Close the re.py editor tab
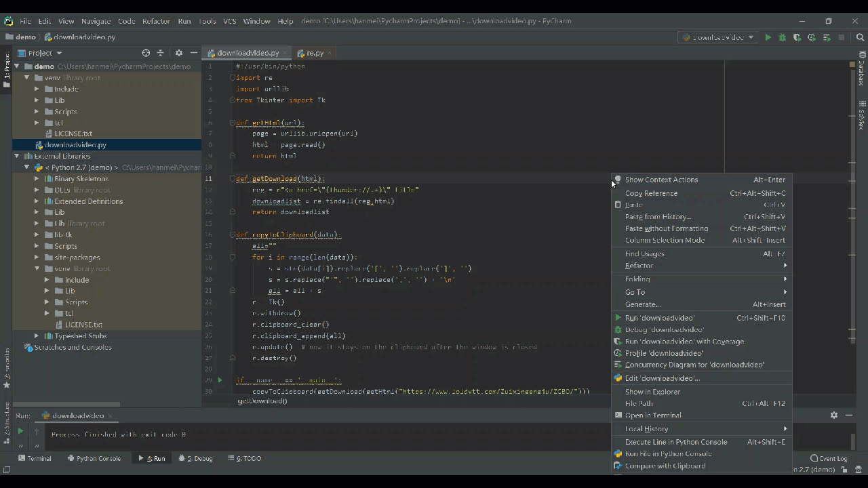The width and height of the screenshot is (868, 488). pos(330,53)
